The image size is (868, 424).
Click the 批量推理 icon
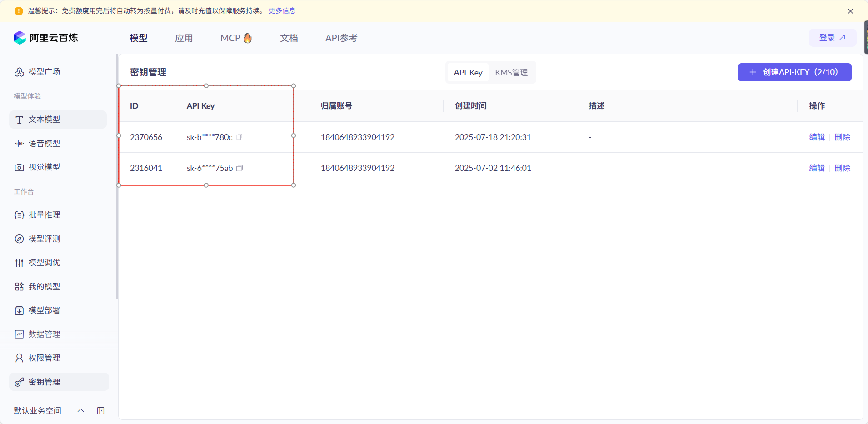click(19, 215)
